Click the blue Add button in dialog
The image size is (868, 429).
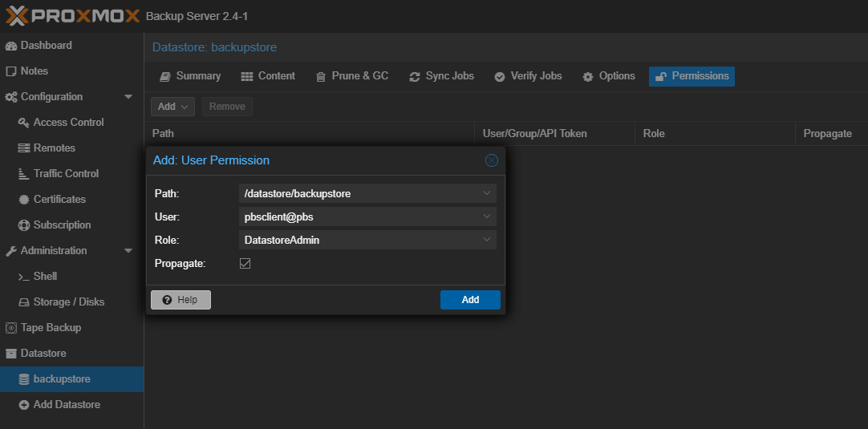click(470, 300)
